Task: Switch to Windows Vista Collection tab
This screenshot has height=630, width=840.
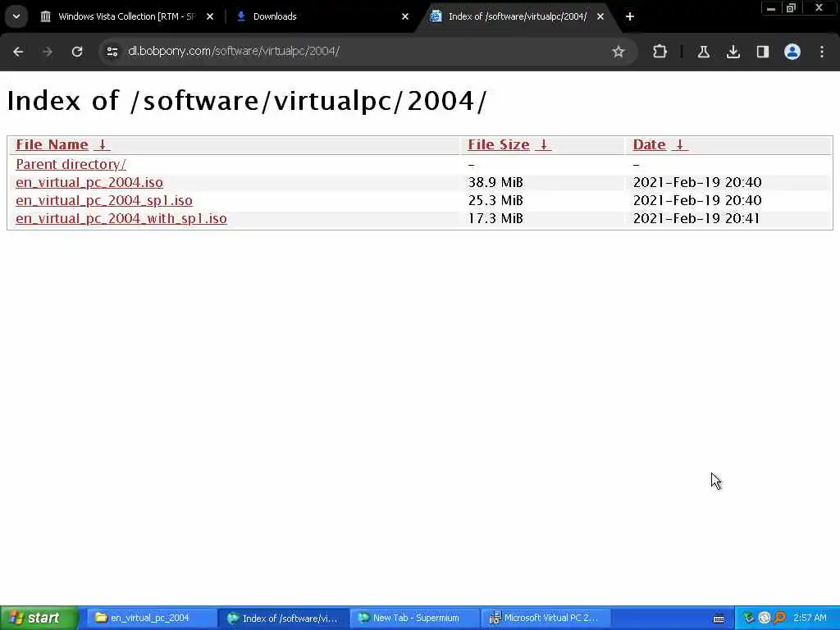Action: [127, 16]
